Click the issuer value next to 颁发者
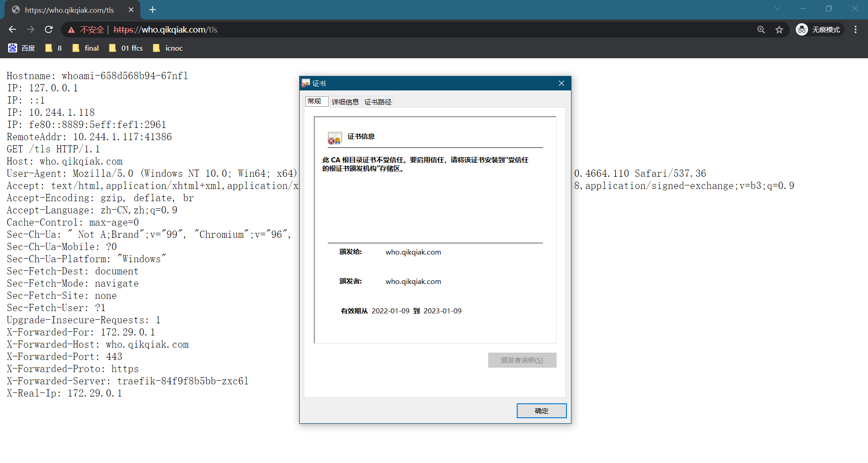The width and height of the screenshot is (868, 463). [413, 281]
